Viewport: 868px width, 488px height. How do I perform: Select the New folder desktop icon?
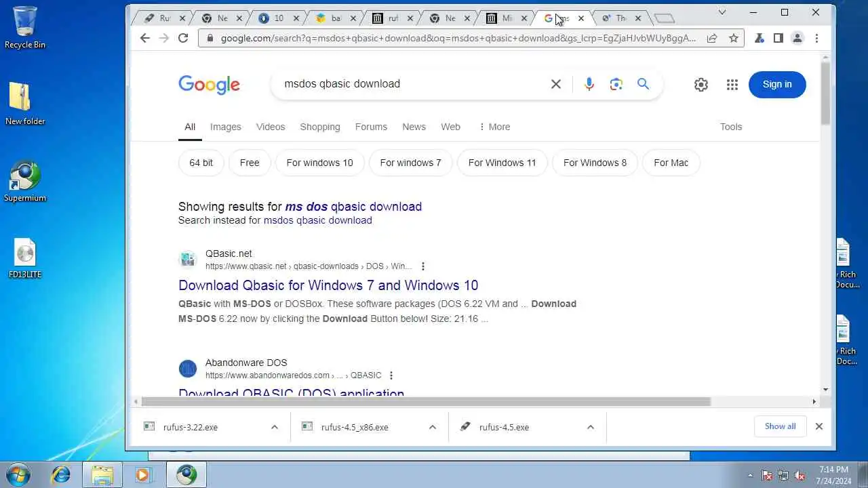[x=25, y=104]
